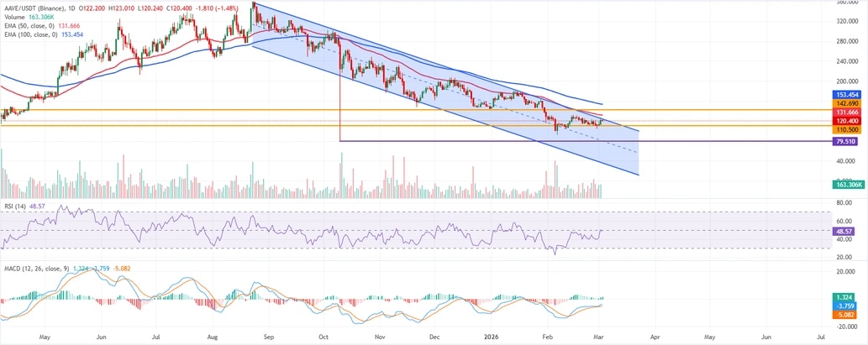Viewport: 868px width, 345px height.
Task: Click the blue 153.454 price label
Action: point(844,95)
